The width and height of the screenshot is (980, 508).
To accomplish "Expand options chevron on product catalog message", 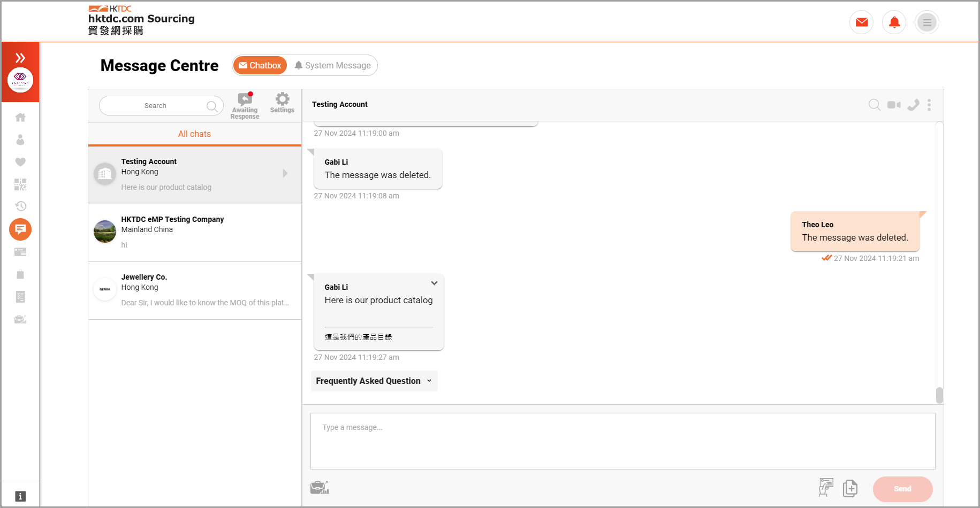I will coord(434,283).
